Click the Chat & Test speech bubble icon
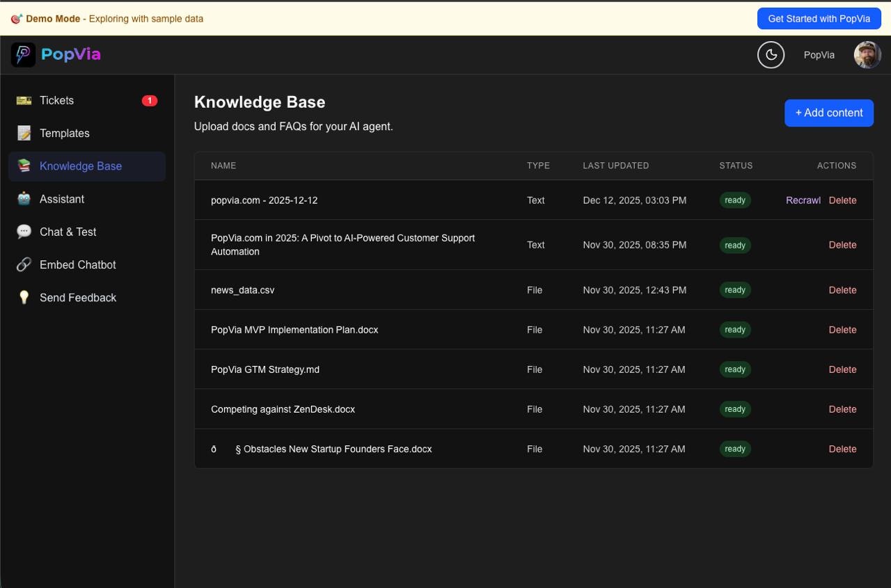The image size is (891, 588). click(x=24, y=232)
